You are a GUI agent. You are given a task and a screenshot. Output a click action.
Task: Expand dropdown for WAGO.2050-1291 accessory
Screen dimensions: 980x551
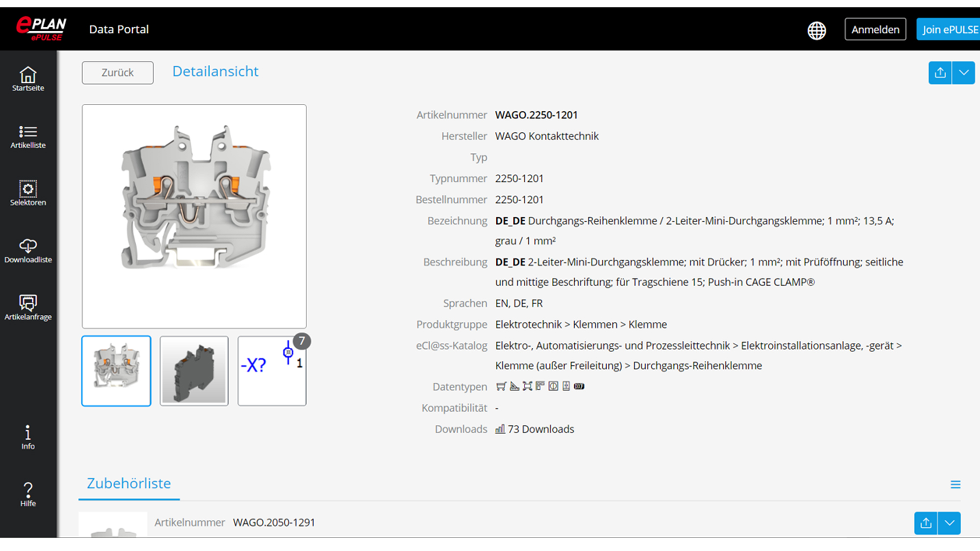949,524
